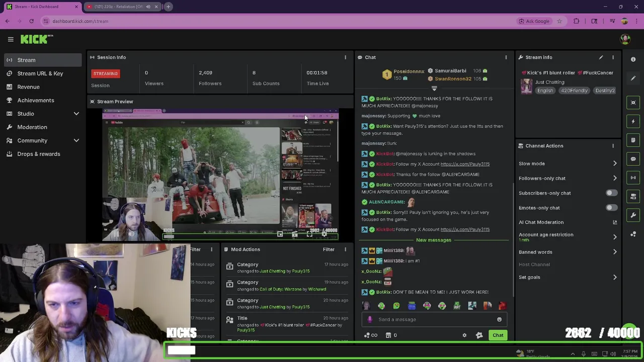
Task: Expand Banned words settings
Action: pos(615,252)
